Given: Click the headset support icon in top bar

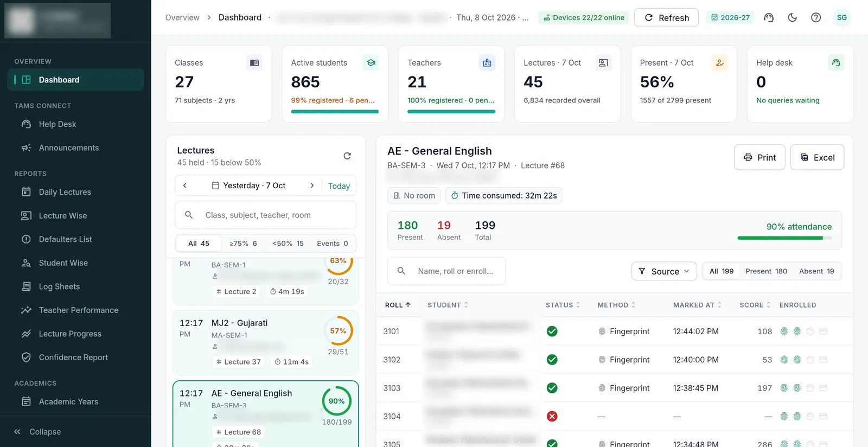Looking at the screenshot, I should click(769, 17).
